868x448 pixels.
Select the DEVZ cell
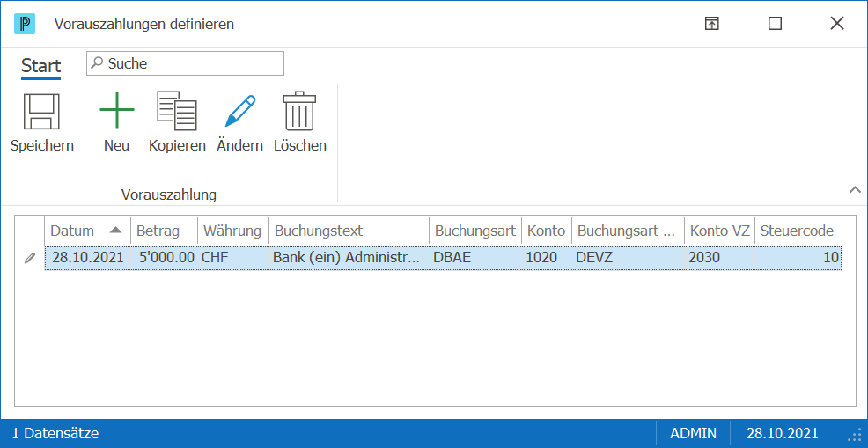point(628,258)
